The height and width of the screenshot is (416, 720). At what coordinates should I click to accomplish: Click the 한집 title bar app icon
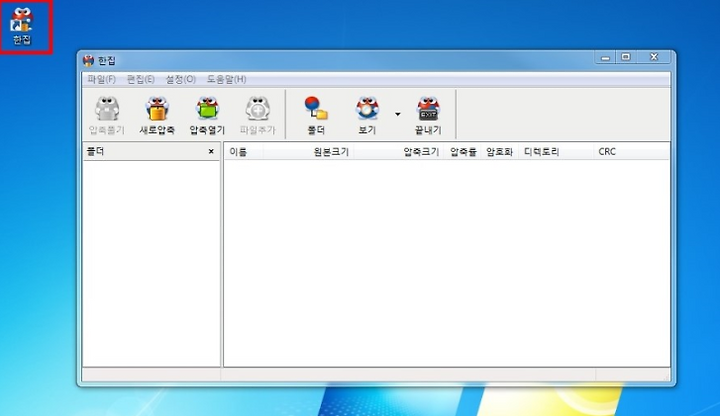tap(88, 61)
